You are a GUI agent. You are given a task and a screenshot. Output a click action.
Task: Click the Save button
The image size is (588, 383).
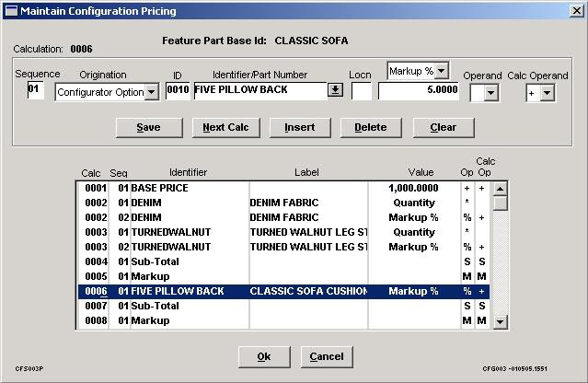[149, 128]
